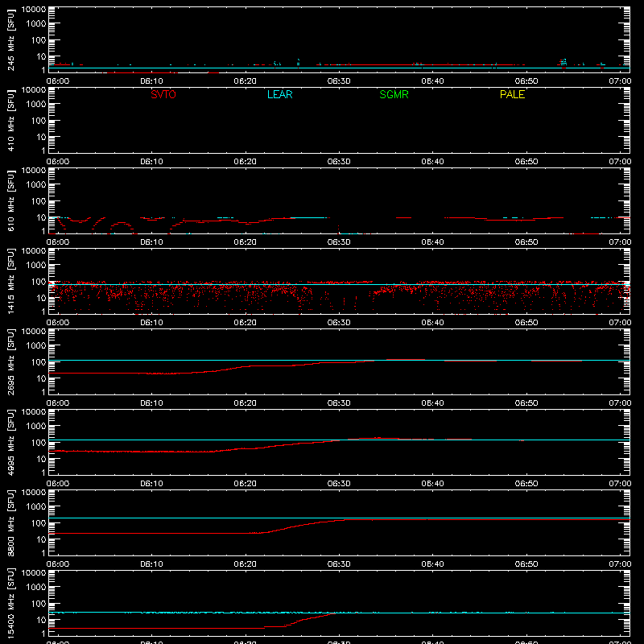The height and width of the screenshot is (644, 644).
Task: Select the 245 MHz [SFU] axis title
Action: click(x=11, y=39)
